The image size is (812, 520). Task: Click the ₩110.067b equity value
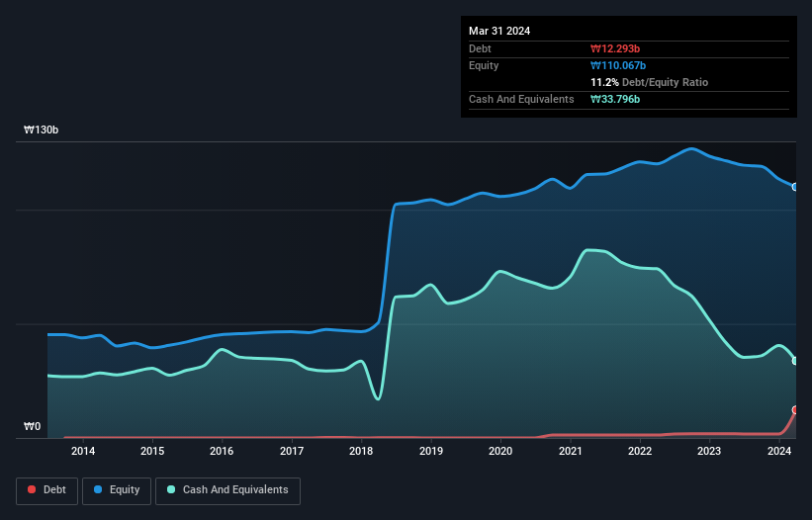tap(618, 65)
